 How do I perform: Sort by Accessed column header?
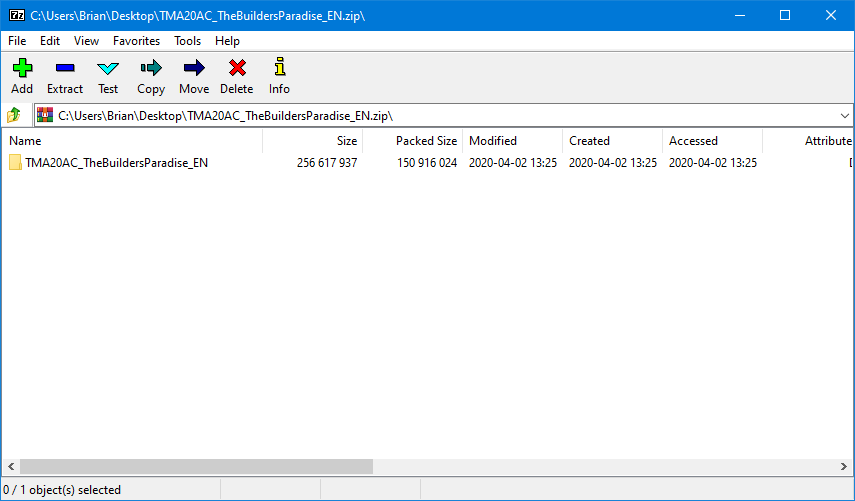click(713, 141)
